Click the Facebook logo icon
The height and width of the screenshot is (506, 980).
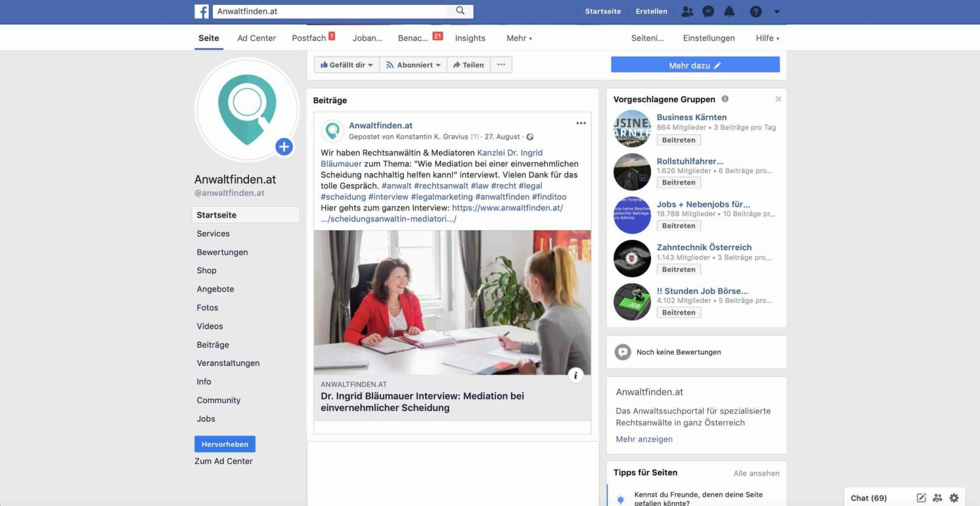(201, 11)
